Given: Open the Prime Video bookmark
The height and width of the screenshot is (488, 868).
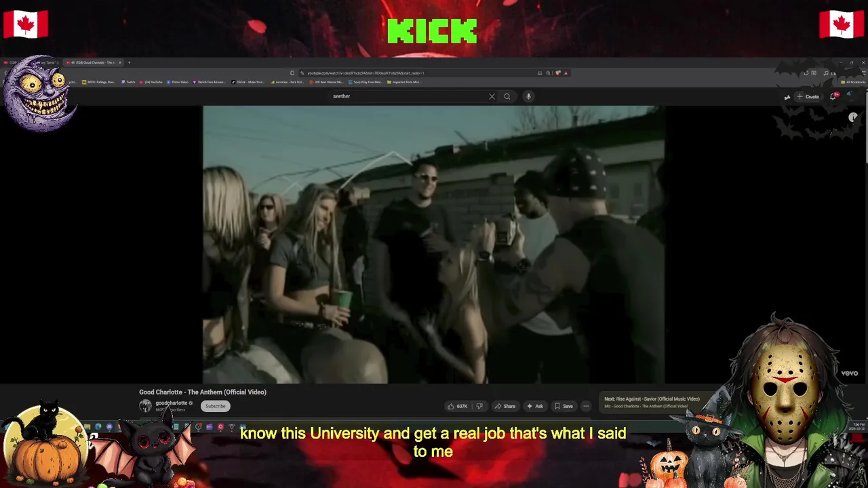Looking at the screenshot, I should [178, 82].
